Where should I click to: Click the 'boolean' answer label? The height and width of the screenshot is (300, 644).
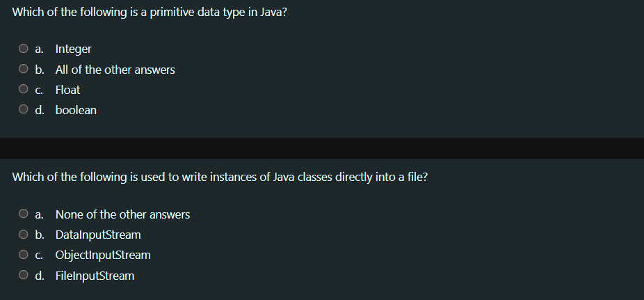pos(76,110)
